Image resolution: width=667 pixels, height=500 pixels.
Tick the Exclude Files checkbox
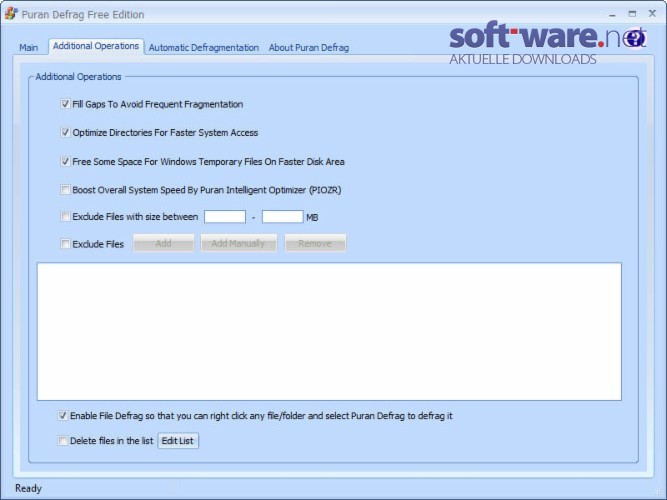point(65,244)
